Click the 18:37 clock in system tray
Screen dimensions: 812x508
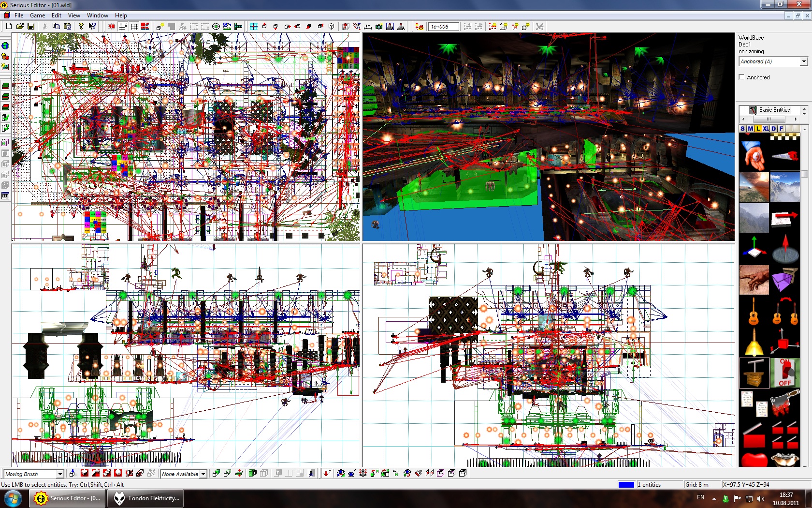[x=786, y=495]
